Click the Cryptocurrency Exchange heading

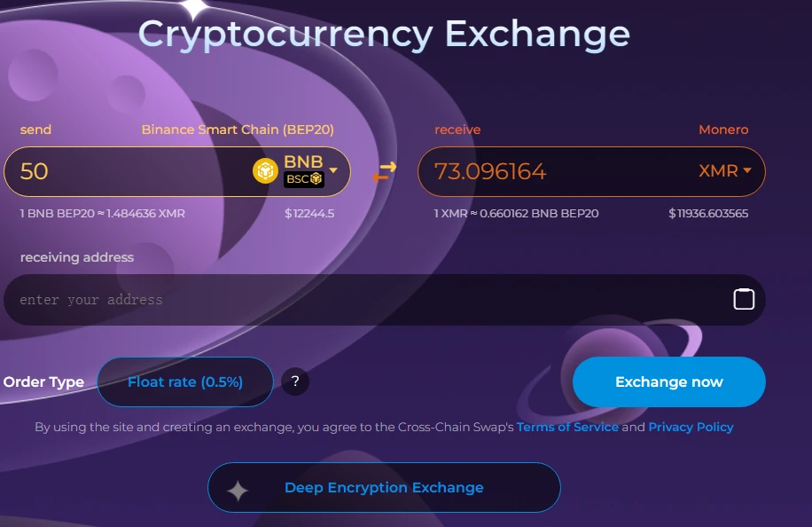384,35
